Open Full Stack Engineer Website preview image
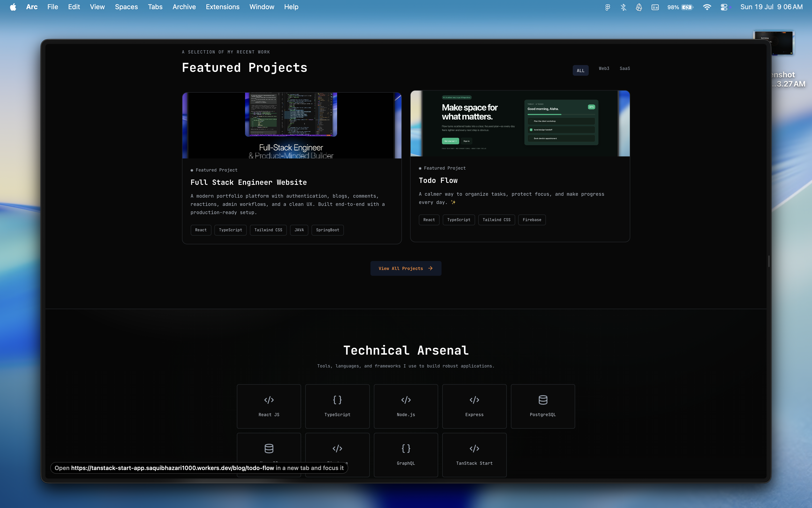The width and height of the screenshot is (812, 508). [292, 125]
